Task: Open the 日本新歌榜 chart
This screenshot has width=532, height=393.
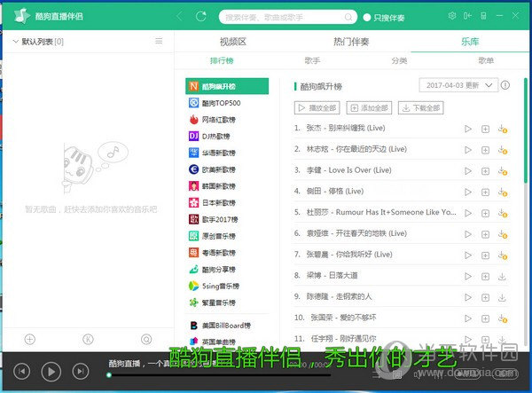Action: pyautogui.click(x=227, y=202)
